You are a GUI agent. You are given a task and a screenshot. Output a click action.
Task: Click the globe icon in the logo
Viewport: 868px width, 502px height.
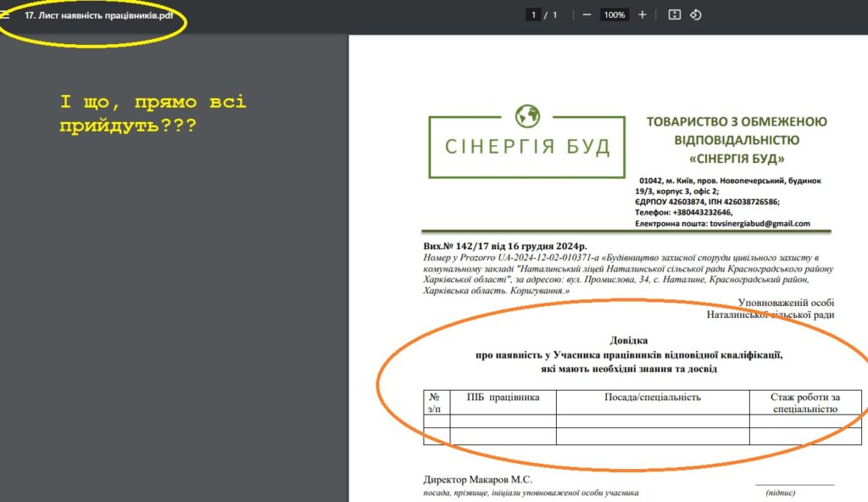click(527, 115)
